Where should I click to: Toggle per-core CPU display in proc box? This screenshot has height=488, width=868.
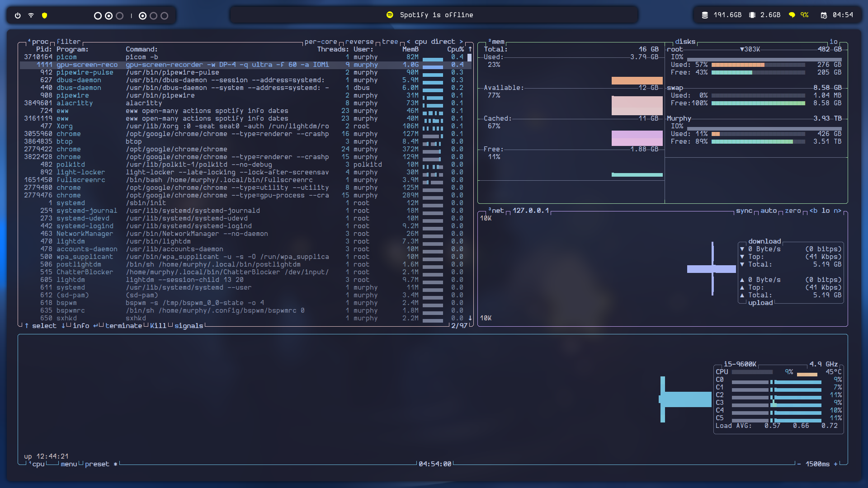pyautogui.click(x=321, y=42)
